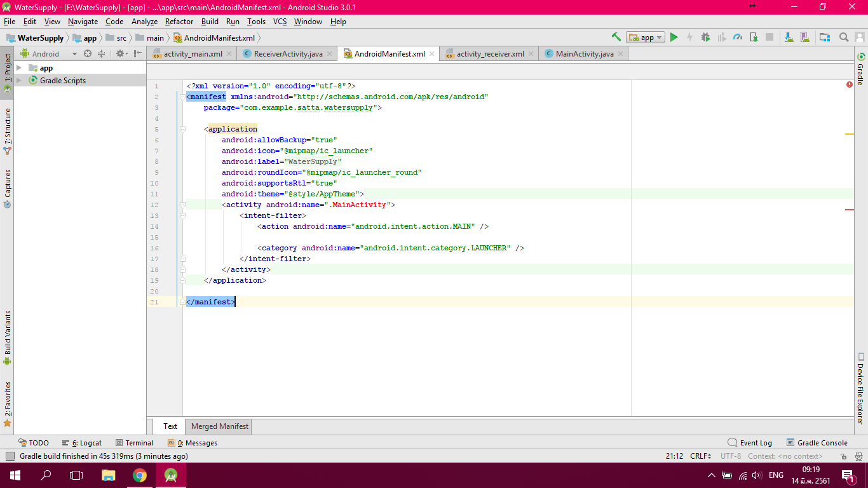This screenshot has width=868, height=488.
Task: Collapse the application tag fold marker
Action: tap(182, 129)
